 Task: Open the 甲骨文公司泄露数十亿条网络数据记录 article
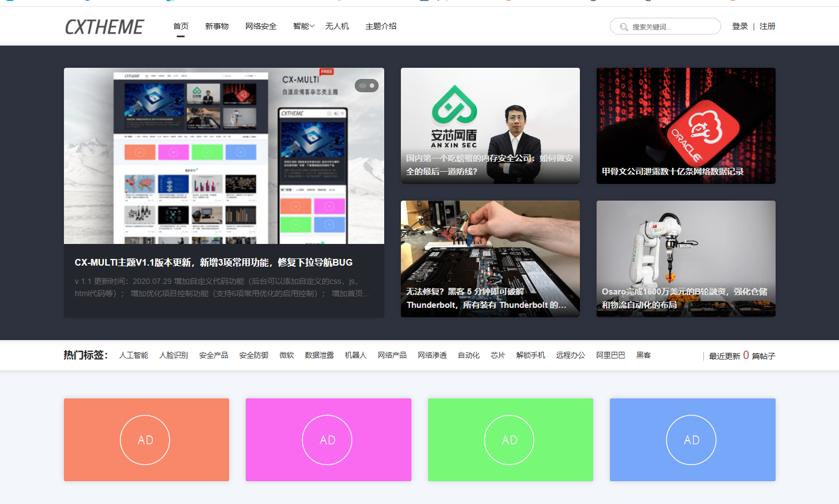[686, 126]
